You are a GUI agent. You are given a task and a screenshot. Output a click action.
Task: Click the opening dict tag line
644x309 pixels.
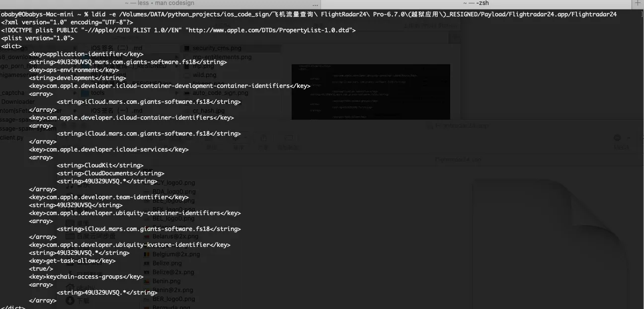point(11,46)
